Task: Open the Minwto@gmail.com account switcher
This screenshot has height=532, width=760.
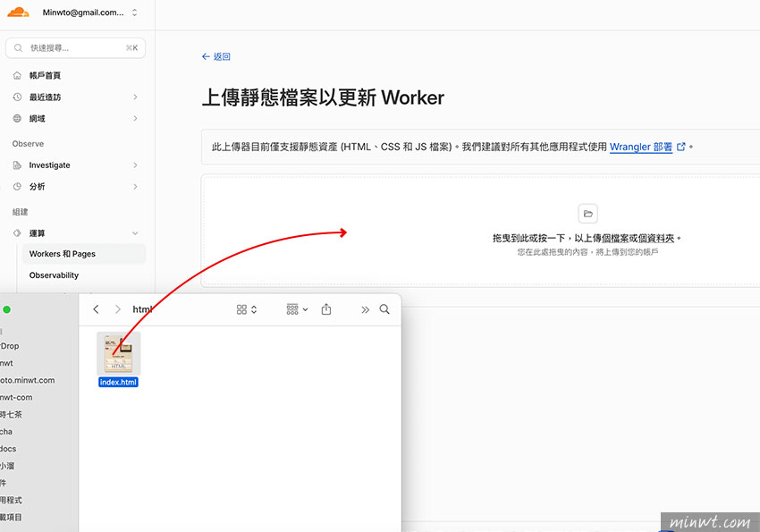Action: 89,13
